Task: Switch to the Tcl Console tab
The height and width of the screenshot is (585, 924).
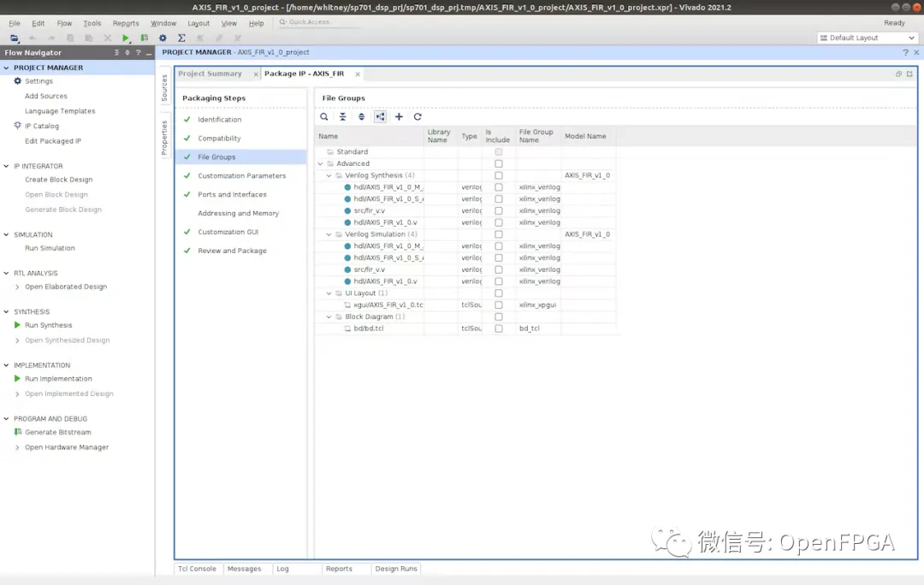Action: point(197,569)
